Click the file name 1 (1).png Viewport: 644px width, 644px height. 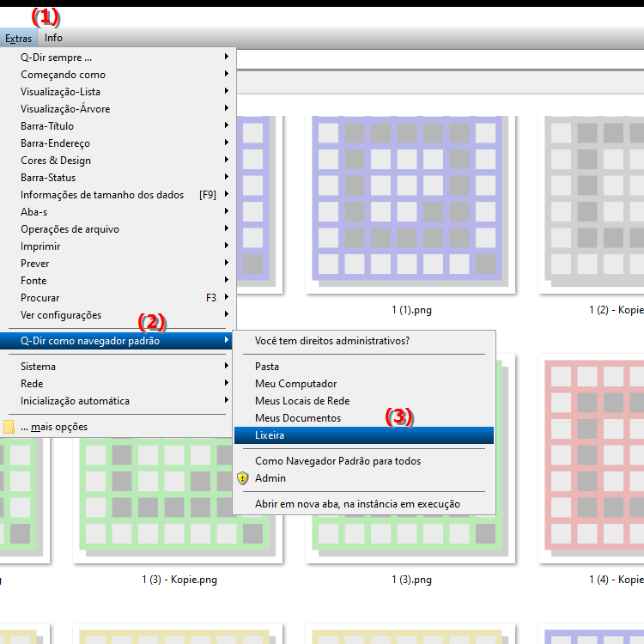pos(411,310)
